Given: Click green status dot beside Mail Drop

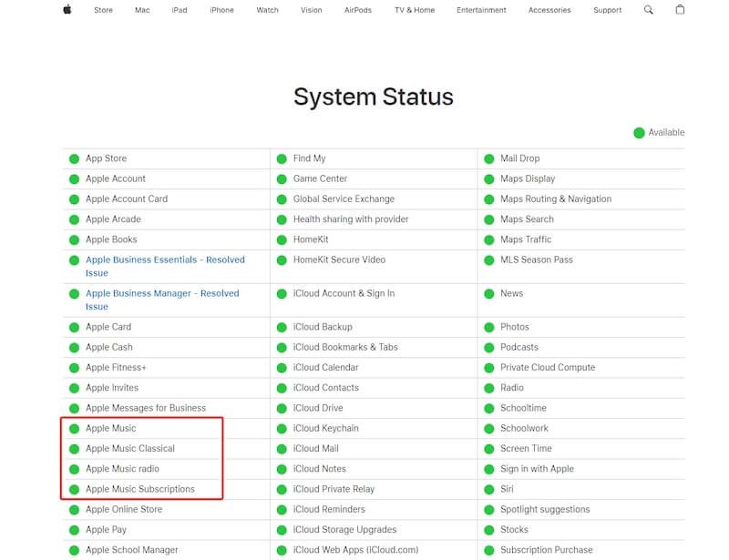Looking at the screenshot, I should [x=489, y=158].
